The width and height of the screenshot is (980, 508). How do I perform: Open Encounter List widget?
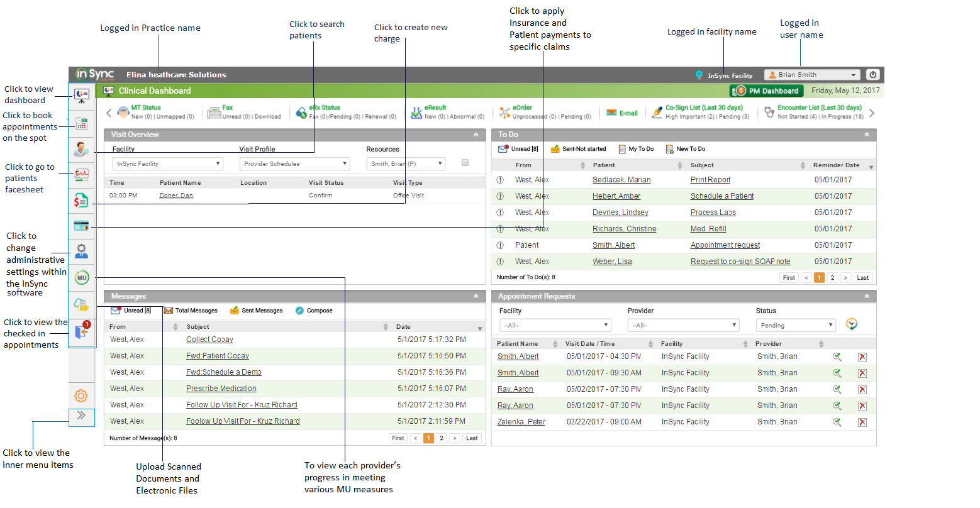tap(814, 112)
